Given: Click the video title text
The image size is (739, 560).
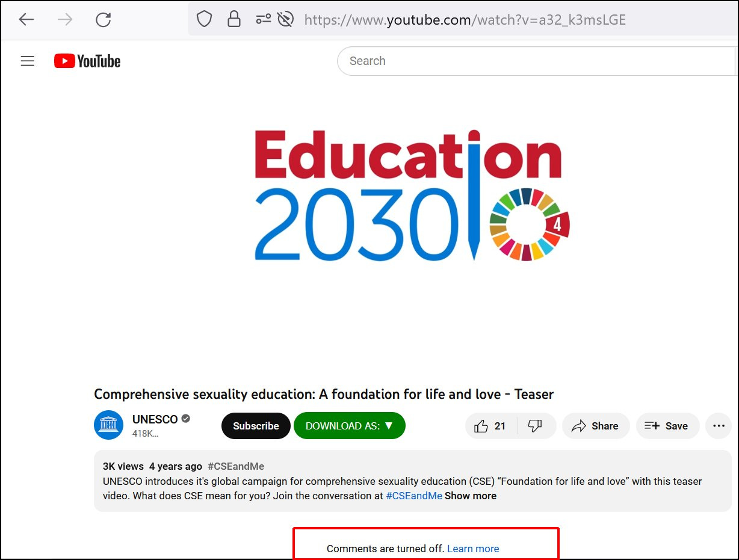Looking at the screenshot, I should tap(324, 395).
